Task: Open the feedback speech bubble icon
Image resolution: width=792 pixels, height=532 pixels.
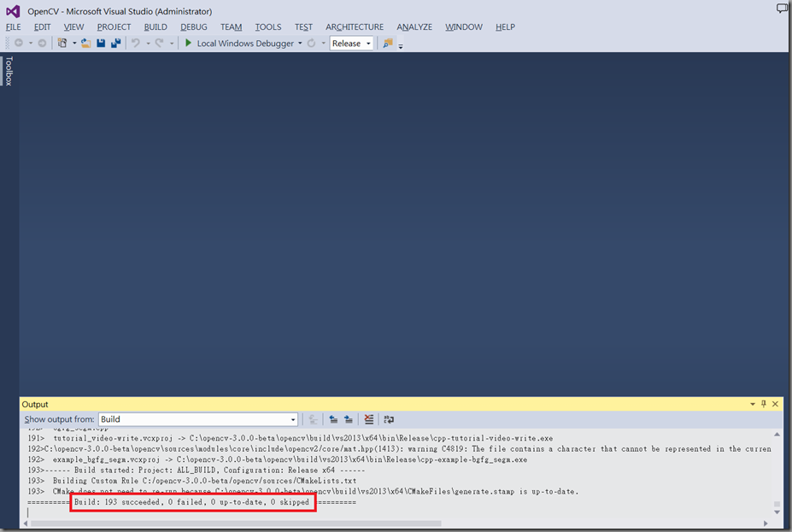Action: (782, 9)
